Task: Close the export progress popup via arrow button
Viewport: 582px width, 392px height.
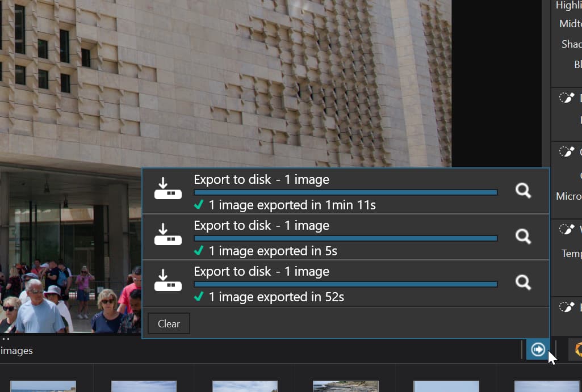Action: pyautogui.click(x=537, y=350)
